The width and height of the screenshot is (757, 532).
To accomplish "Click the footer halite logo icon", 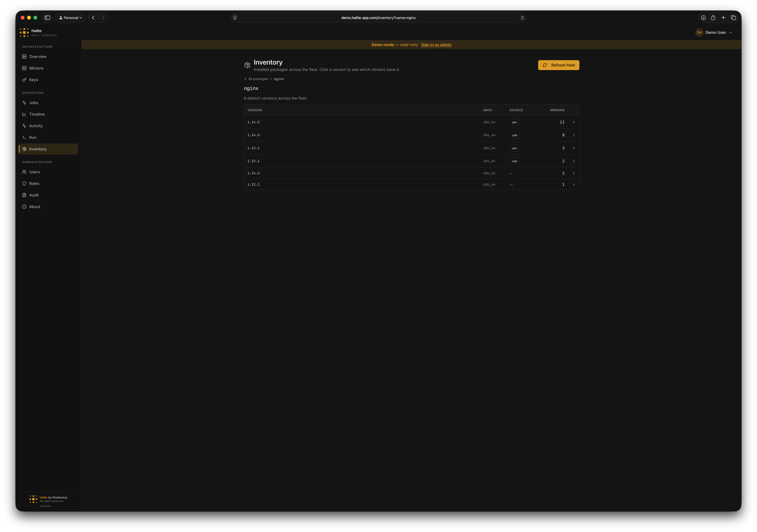I will point(33,499).
